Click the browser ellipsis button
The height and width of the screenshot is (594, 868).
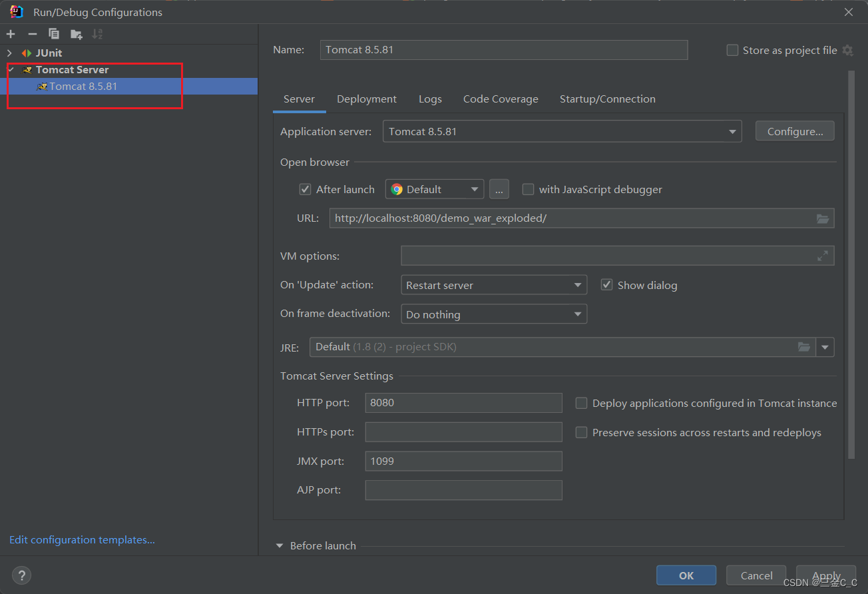click(499, 189)
